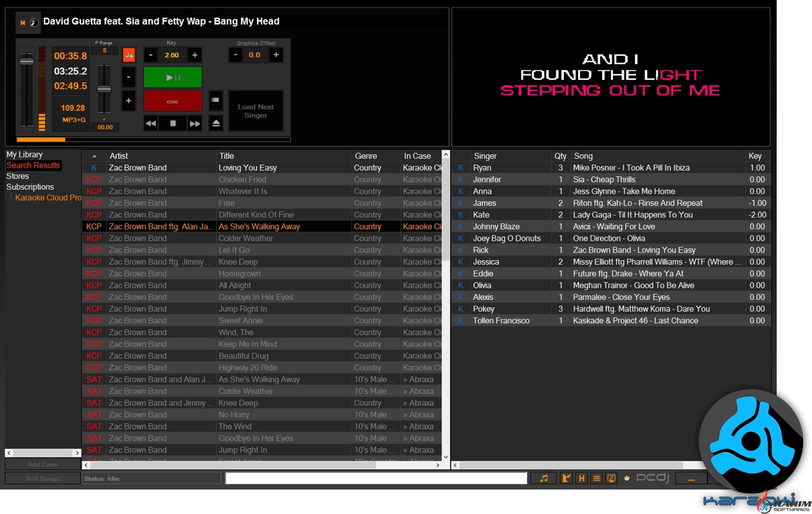This screenshot has width=812, height=514.
Task: Click the sort arrow above the track list
Action: [93, 156]
